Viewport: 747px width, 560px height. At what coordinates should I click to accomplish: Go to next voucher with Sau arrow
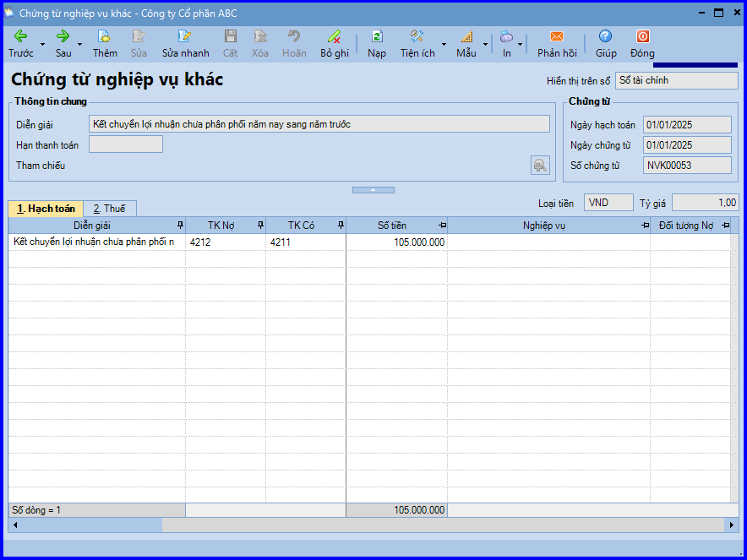click(x=63, y=36)
